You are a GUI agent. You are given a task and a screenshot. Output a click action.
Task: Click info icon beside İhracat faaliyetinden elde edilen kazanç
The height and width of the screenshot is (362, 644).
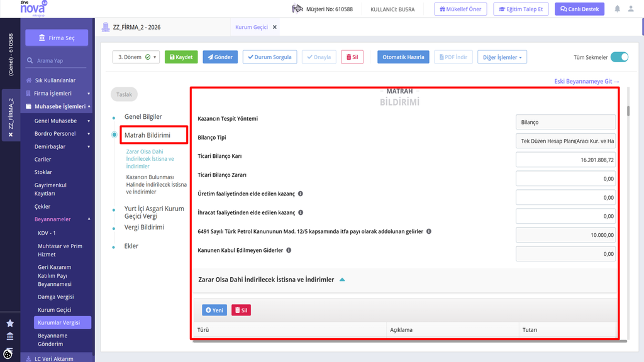point(301,212)
